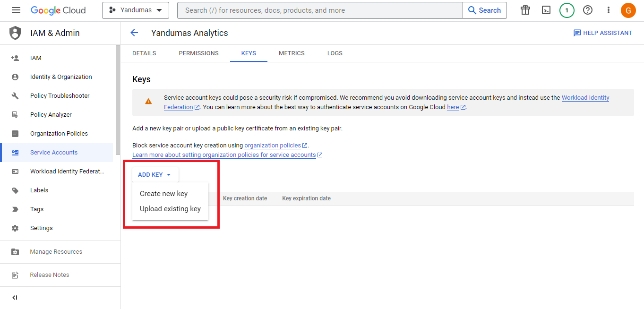The height and width of the screenshot is (309, 644).
Task: Switch to the Details tab
Action: point(144,53)
